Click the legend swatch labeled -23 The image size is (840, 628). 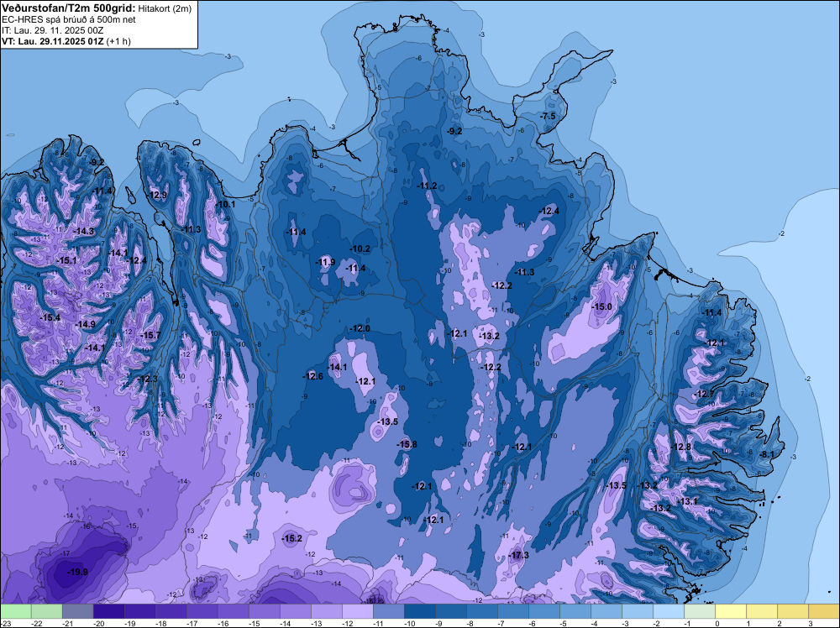(15, 611)
